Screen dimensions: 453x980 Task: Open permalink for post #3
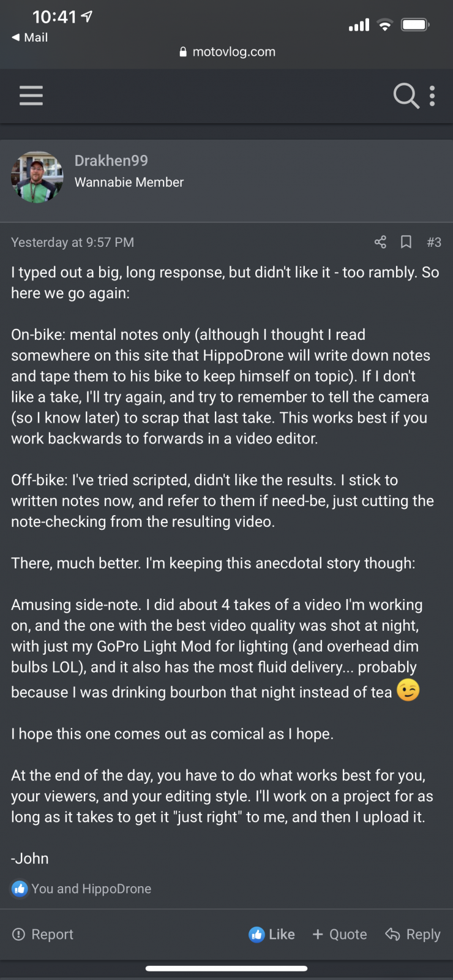(434, 243)
